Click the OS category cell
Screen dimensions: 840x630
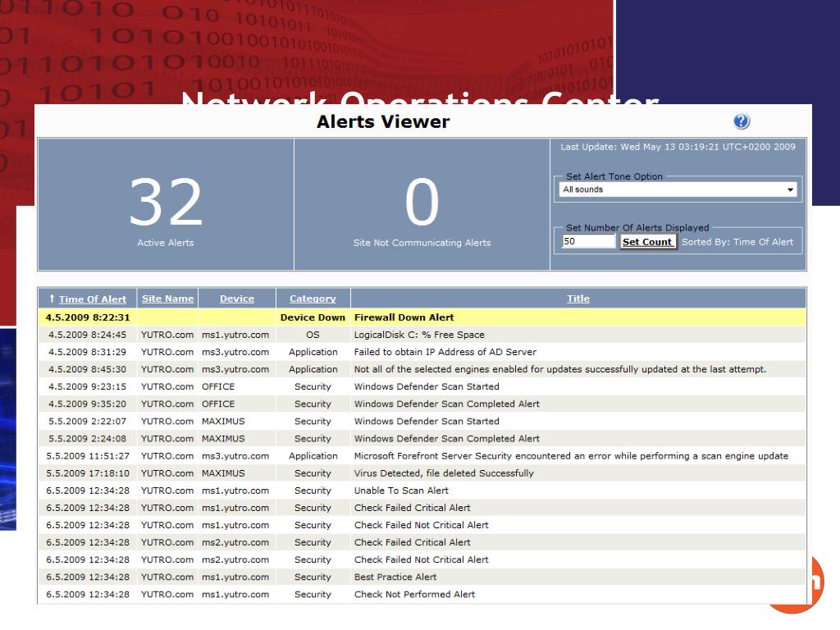313,335
